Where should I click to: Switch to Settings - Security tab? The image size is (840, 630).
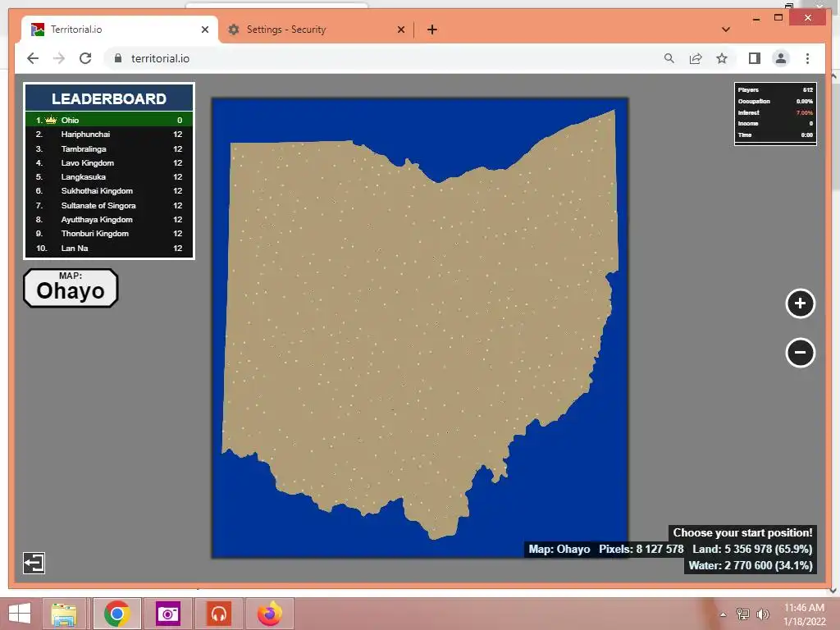316,30
